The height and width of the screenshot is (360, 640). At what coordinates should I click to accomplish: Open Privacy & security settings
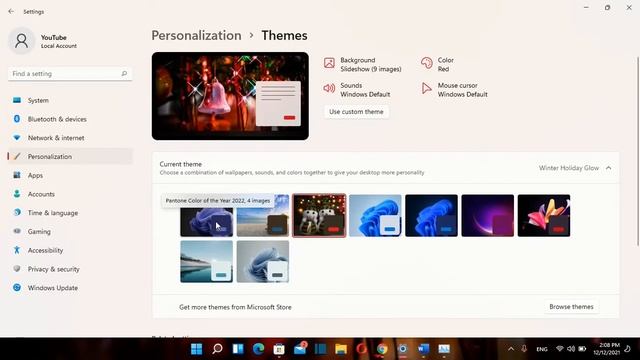coord(70,269)
